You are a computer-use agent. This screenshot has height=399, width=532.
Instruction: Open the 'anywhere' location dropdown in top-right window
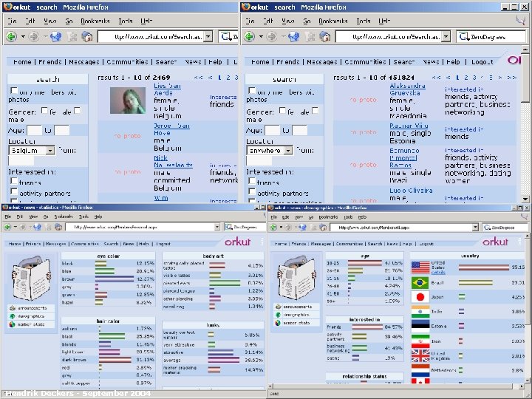coord(288,150)
